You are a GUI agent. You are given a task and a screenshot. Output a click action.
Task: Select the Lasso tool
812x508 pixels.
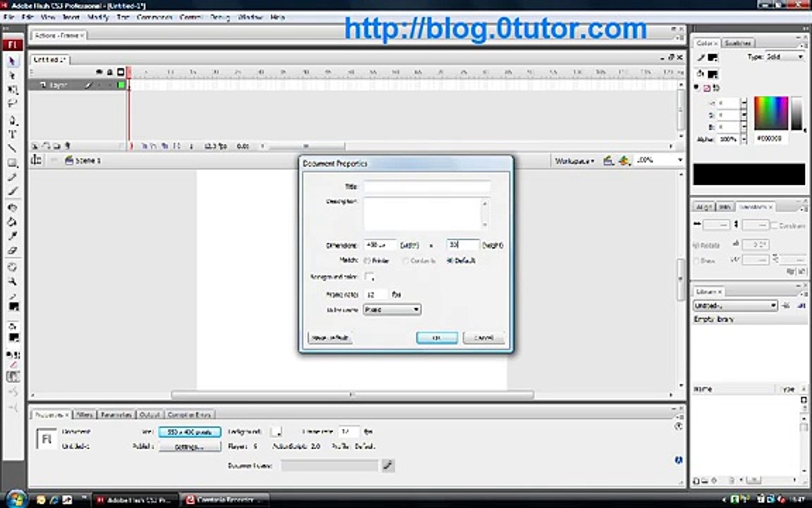click(x=12, y=103)
